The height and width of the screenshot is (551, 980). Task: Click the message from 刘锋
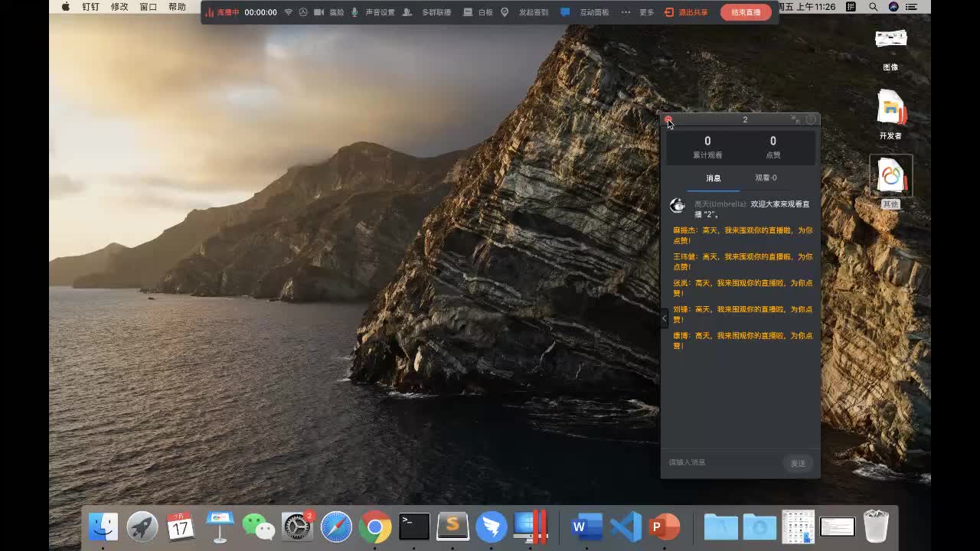[743, 315]
